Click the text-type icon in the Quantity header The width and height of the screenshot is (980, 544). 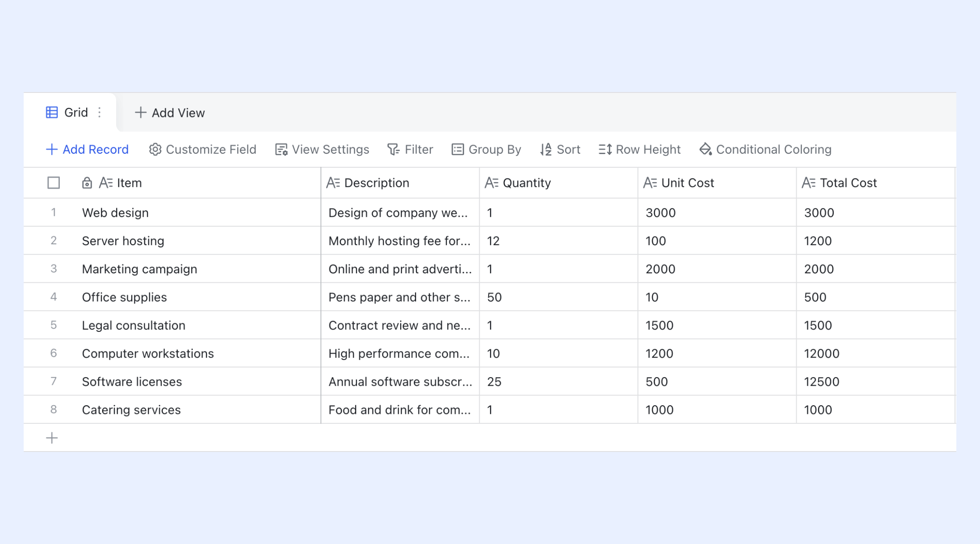492,183
